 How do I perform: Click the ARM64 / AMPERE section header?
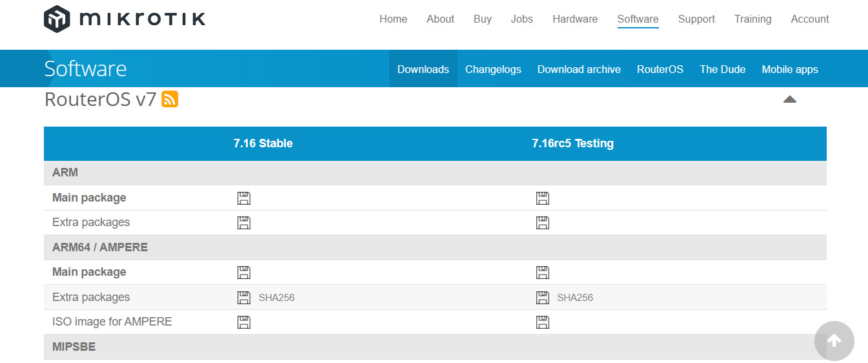click(435, 247)
